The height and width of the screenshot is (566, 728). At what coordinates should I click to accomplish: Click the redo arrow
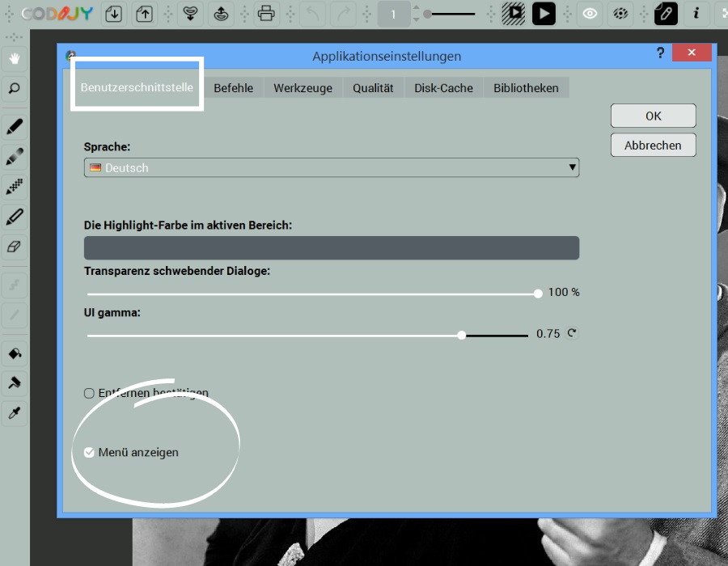pyautogui.click(x=344, y=14)
